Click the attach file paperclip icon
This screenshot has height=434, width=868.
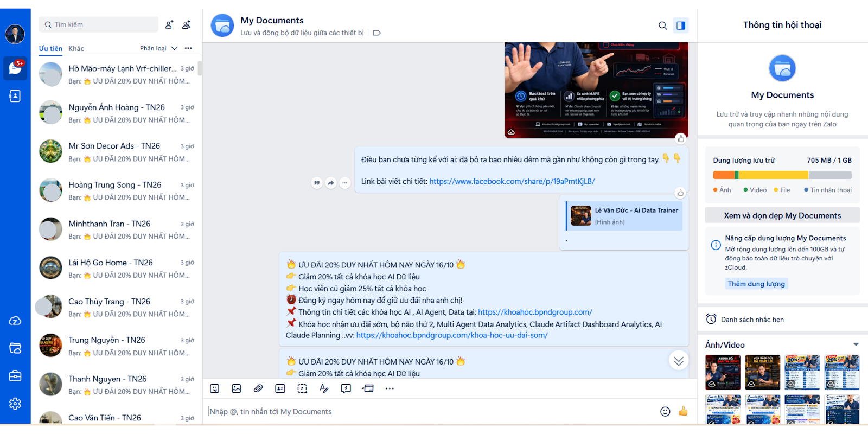(258, 388)
